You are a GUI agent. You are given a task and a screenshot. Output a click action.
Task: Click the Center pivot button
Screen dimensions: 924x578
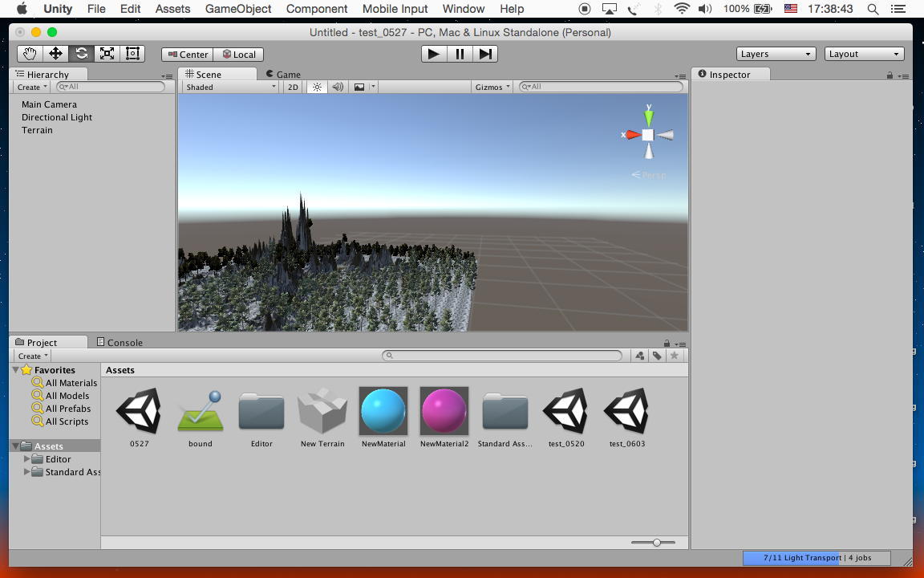click(188, 55)
